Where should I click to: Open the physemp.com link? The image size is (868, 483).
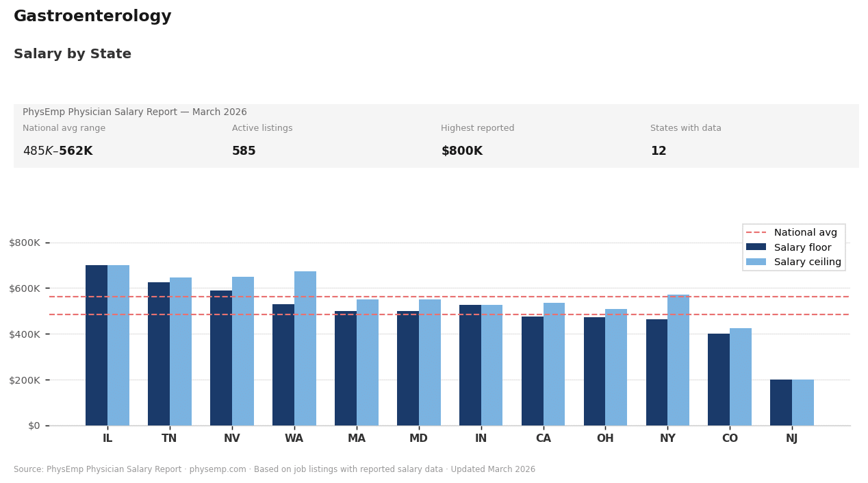pos(218,469)
